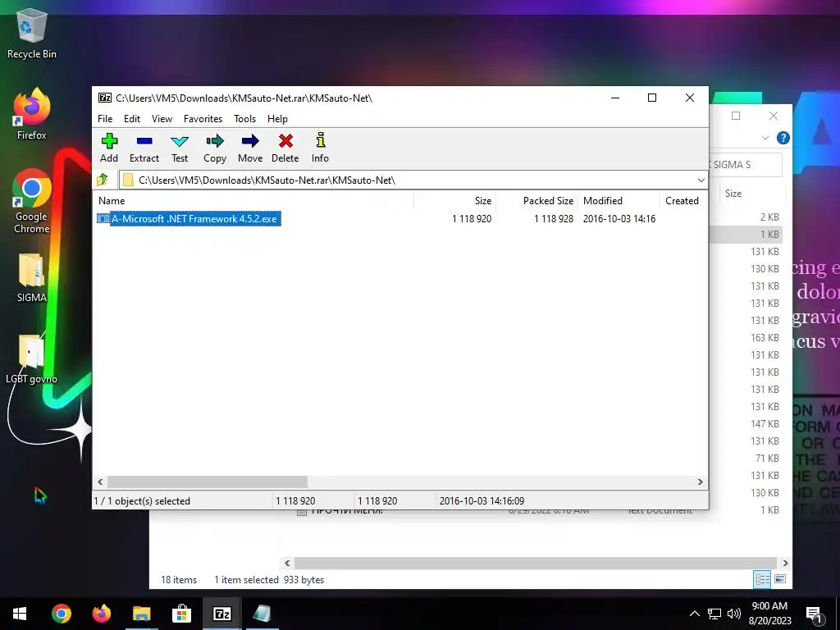Open the notification center icon
The height and width of the screenshot is (630, 840).
(815, 614)
